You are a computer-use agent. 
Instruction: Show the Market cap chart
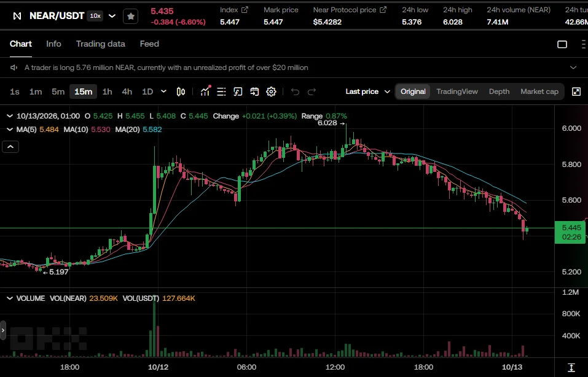click(539, 91)
